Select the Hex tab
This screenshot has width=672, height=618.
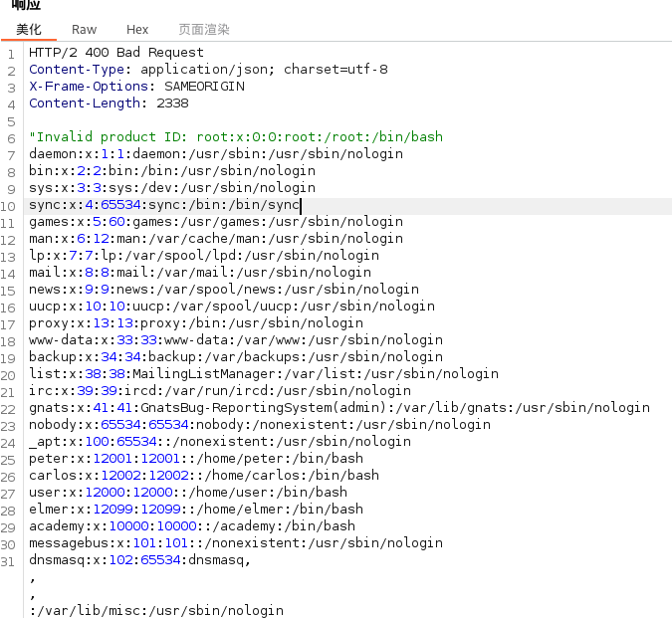tap(137, 30)
